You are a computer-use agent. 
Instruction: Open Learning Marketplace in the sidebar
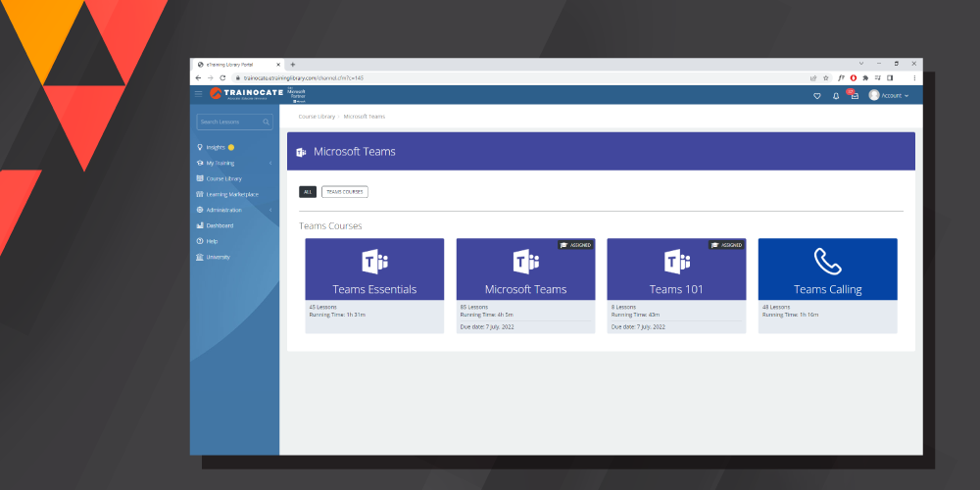[234, 194]
